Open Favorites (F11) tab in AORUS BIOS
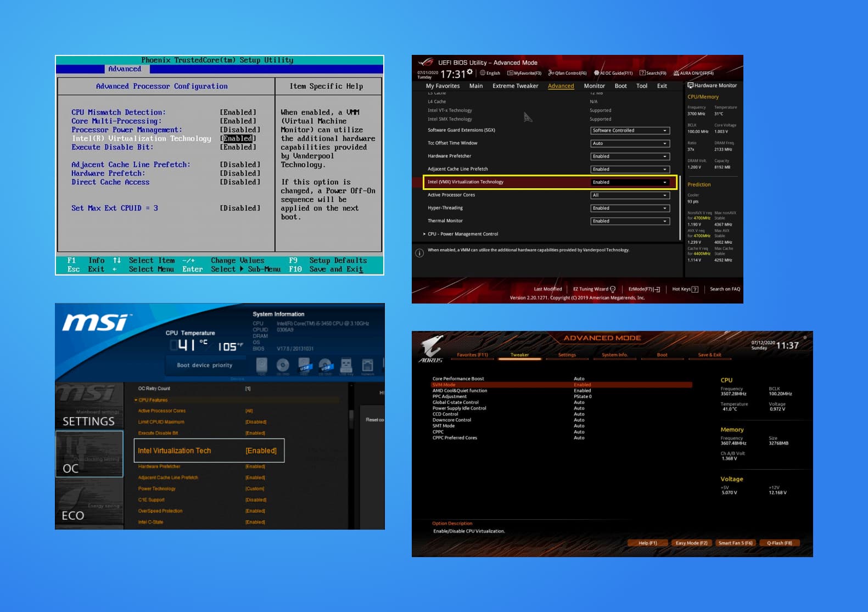 (x=472, y=355)
